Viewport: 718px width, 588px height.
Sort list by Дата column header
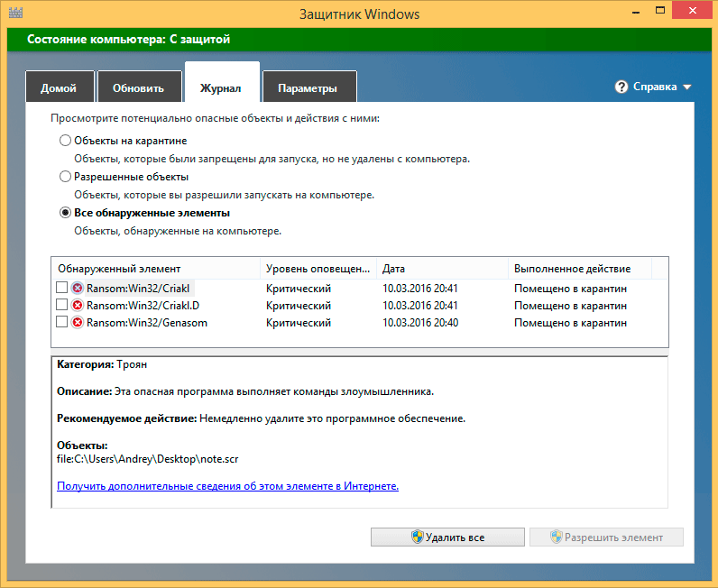click(393, 269)
